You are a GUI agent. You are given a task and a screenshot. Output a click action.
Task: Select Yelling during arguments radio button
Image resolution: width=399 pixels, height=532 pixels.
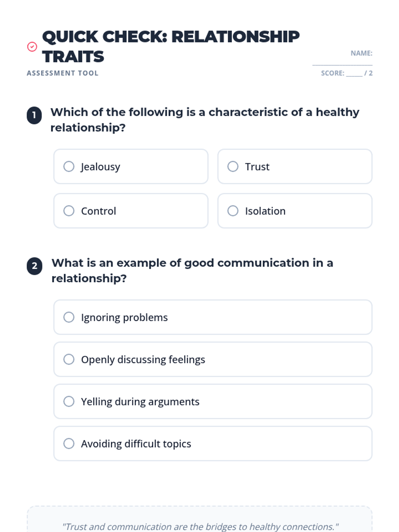point(69,402)
